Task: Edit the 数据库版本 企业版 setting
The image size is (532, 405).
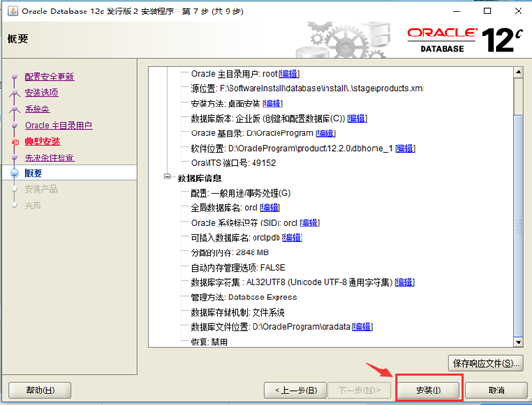Action: (357, 118)
